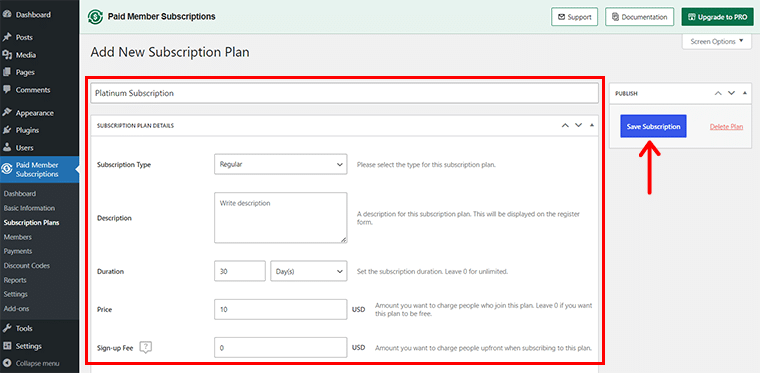Open Discount Codes submenu item

click(x=27, y=265)
